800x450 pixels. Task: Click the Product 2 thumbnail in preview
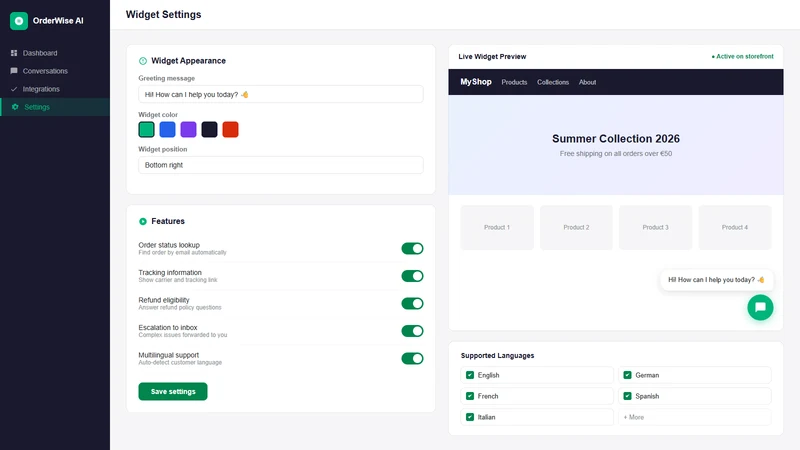[576, 228]
